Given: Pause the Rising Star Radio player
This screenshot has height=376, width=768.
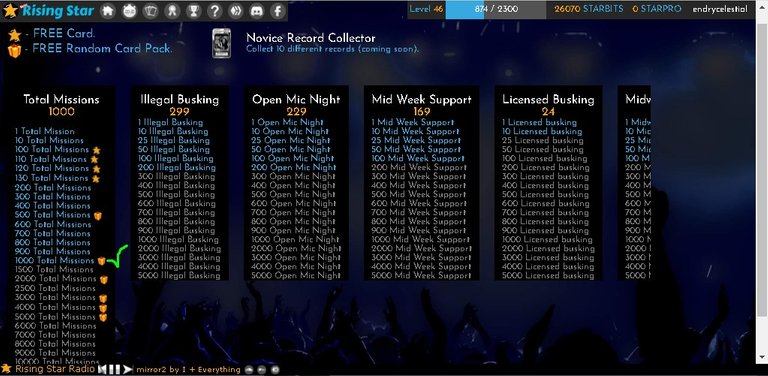Looking at the screenshot, I should pyautogui.click(x=115, y=369).
